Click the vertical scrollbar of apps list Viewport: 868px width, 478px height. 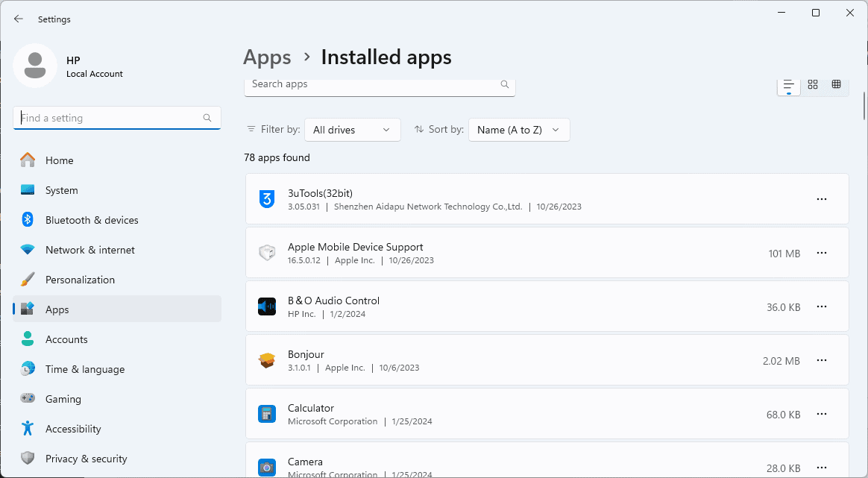(864, 105)
